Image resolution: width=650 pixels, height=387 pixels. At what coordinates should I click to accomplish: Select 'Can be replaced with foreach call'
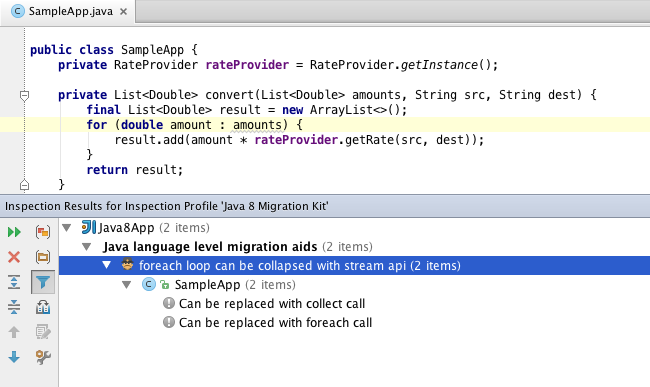pos(275,323)
